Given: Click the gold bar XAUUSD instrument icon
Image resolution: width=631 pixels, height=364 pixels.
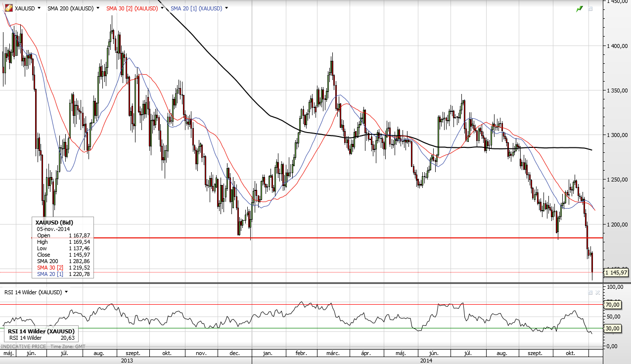Looking at the screenshot, I should click(x=9, y=8).
